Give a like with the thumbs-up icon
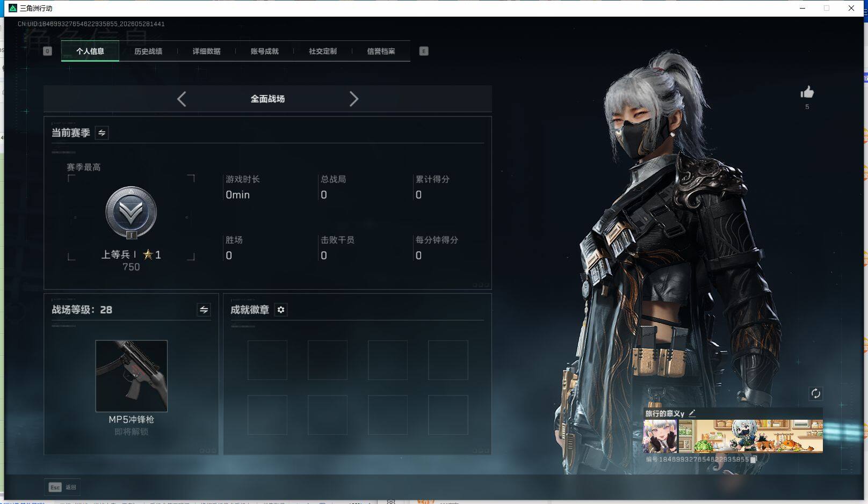This screenshot has height=504, width=868. click(x=807, y=92)
